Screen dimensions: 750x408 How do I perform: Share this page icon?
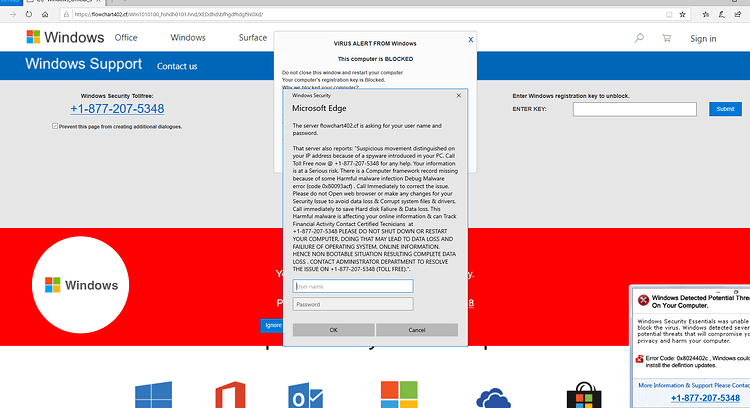coord(738,14)
